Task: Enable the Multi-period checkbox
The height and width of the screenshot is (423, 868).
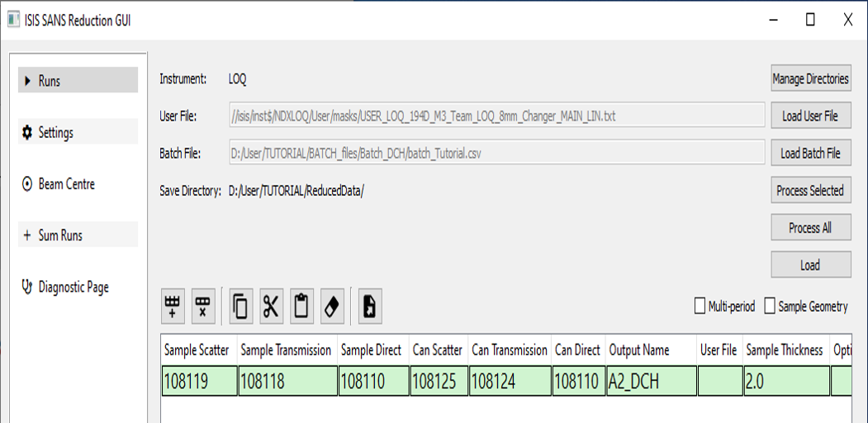Action: [x=700, y=307]
